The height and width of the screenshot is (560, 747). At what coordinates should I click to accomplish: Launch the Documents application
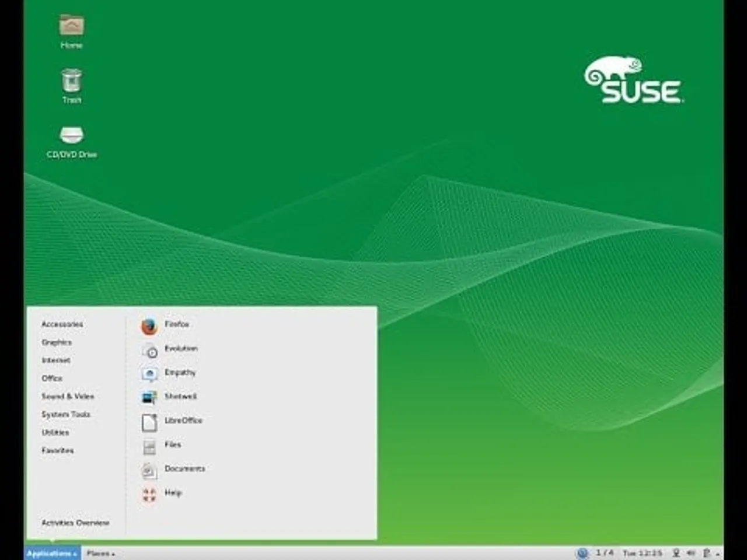click(x=173, y=470)
